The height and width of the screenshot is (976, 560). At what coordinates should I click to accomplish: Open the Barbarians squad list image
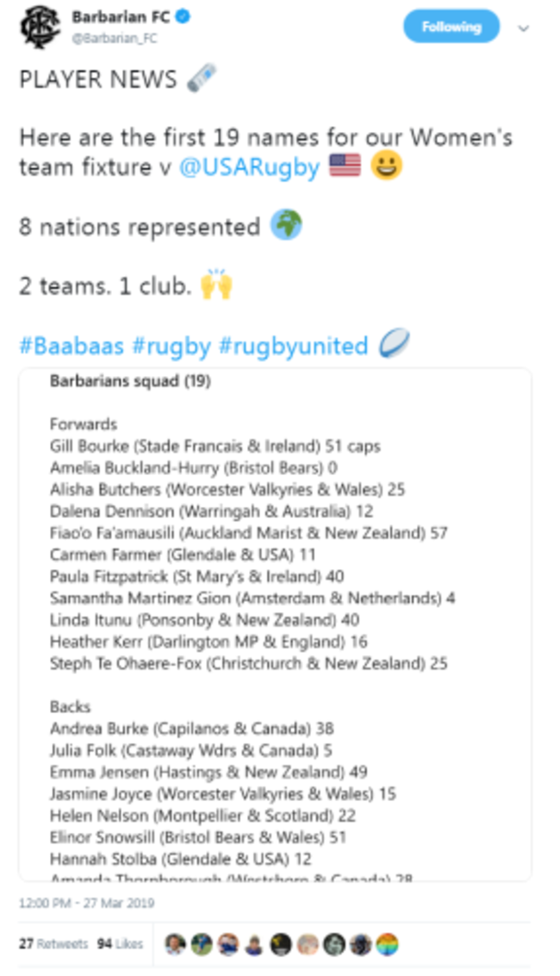coord(275,624)
